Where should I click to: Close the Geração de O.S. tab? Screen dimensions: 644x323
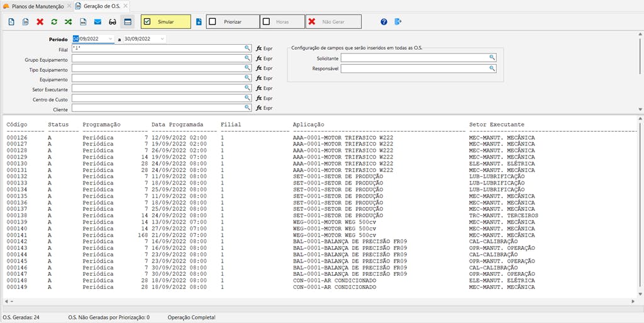tap(125, 6)
